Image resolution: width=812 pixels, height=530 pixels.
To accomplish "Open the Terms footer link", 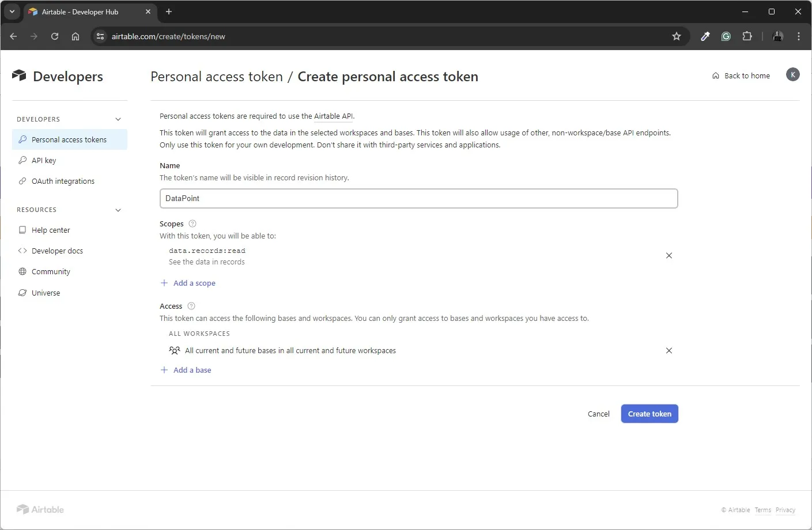I will click(x=763, y=510).
